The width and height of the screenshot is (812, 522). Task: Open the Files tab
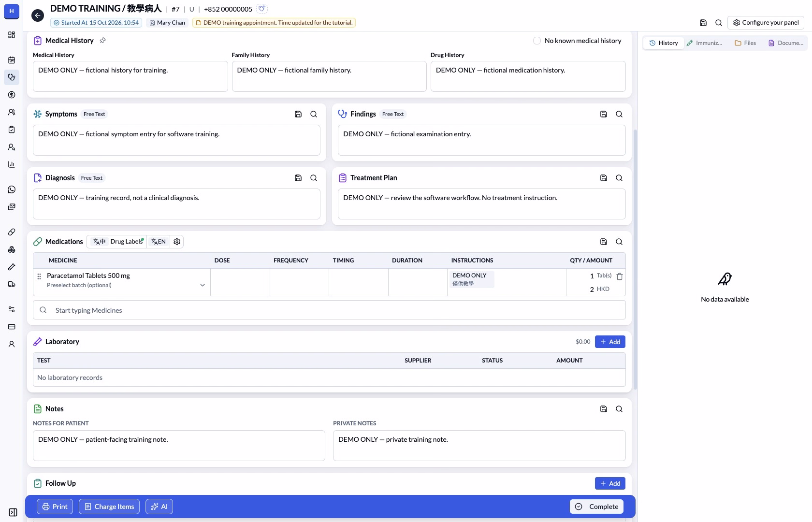(745, 43)
